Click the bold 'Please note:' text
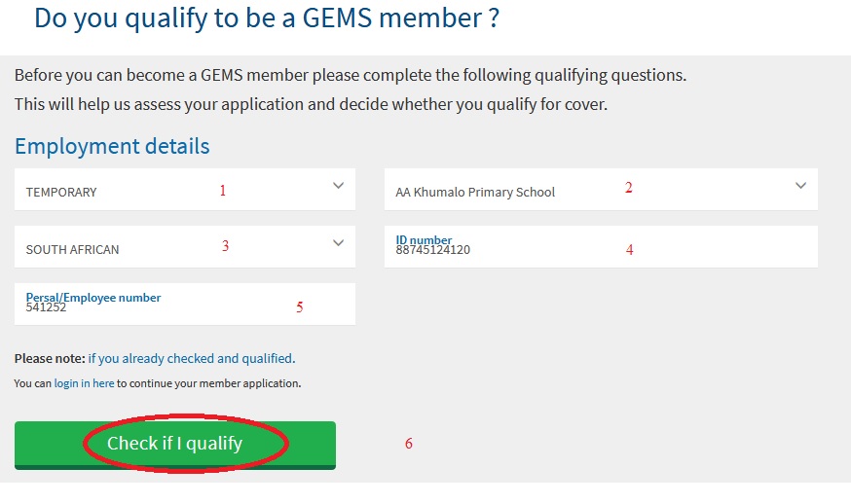The width and height of the screenshot is (851, 504). tap(50, 358)
